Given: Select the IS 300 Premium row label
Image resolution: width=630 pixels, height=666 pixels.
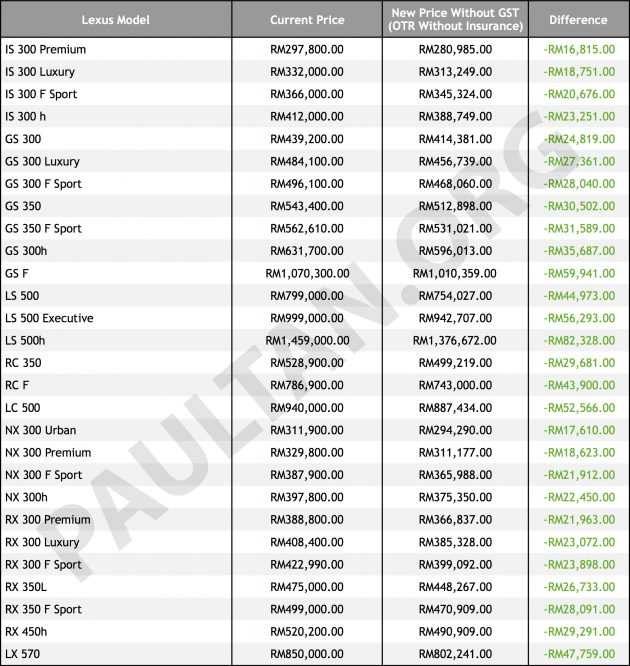Looking at the screenshot, I should [45, 50].
